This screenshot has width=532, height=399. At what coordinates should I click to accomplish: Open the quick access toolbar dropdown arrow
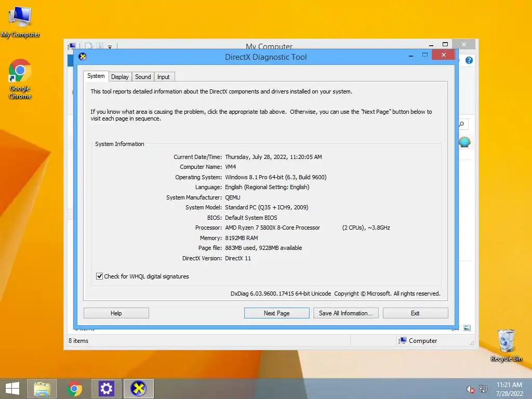[110, 47]
